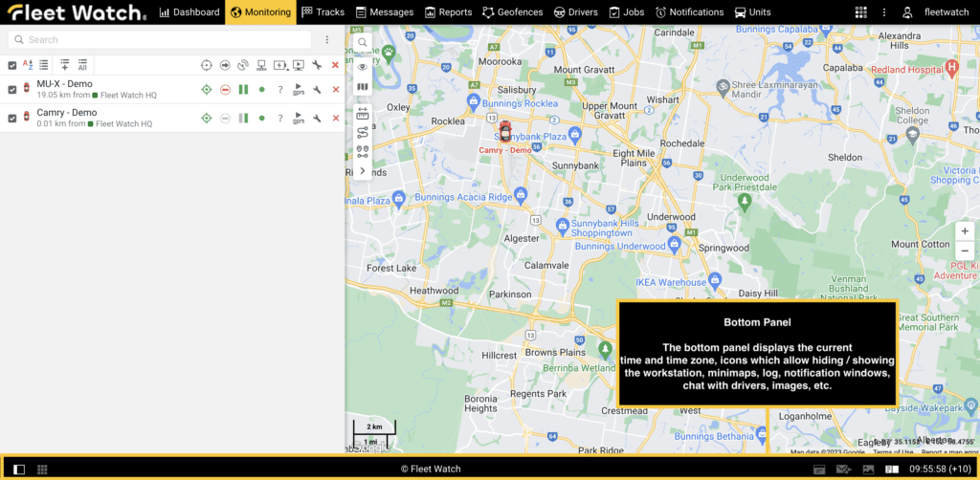Expand the map tools chevron arrow
The image size is (980, 480).
[x=362, y=170]
